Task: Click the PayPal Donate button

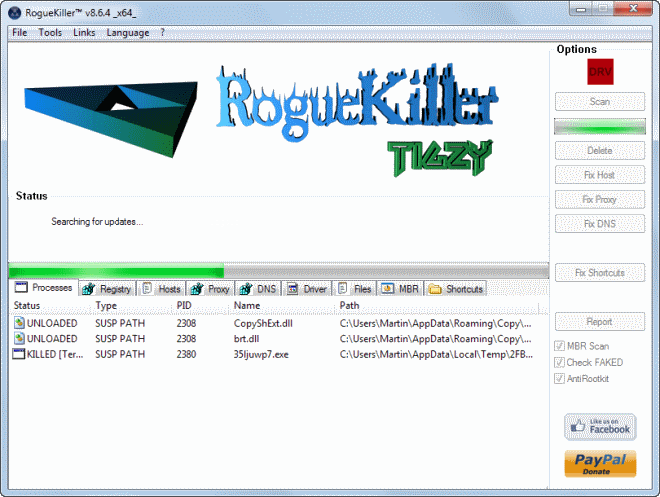Action: point(600,464)
